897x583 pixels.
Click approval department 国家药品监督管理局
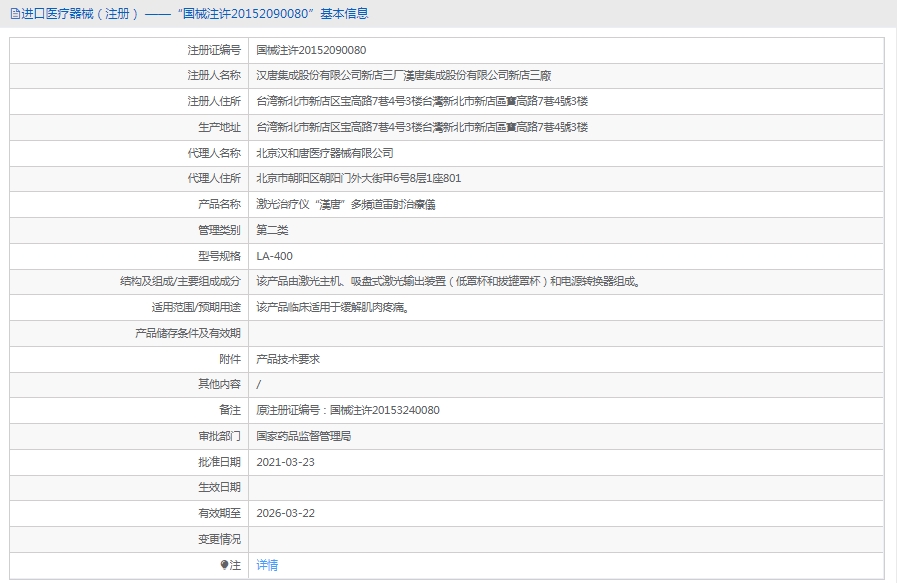click(303, 436)
